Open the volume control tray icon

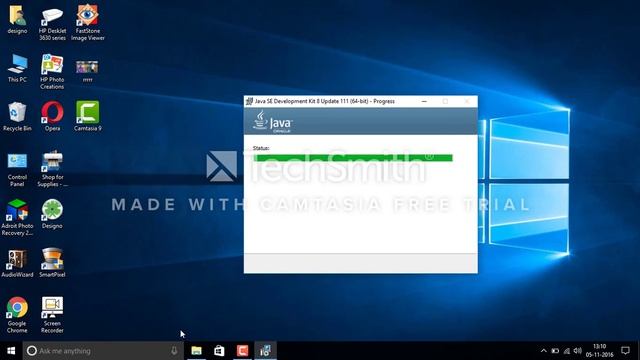click(577, 351)
